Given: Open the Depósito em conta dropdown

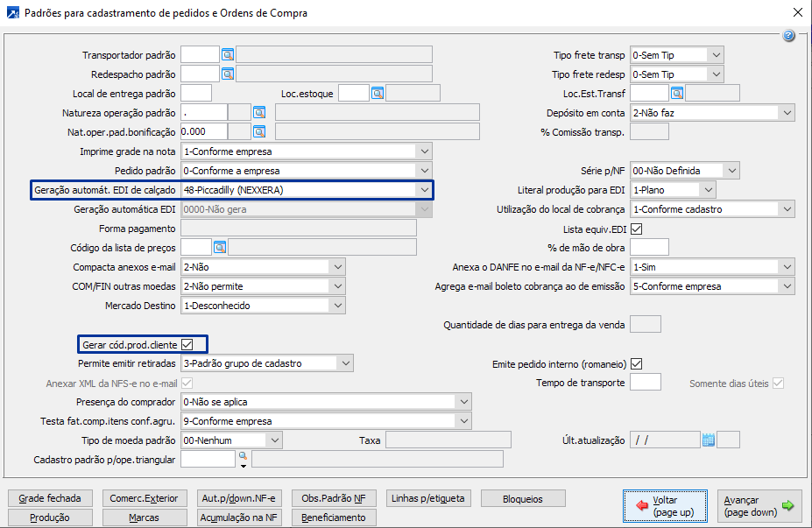Looking at the screenshot, I should pyautogui.click(x=787, y=112).
